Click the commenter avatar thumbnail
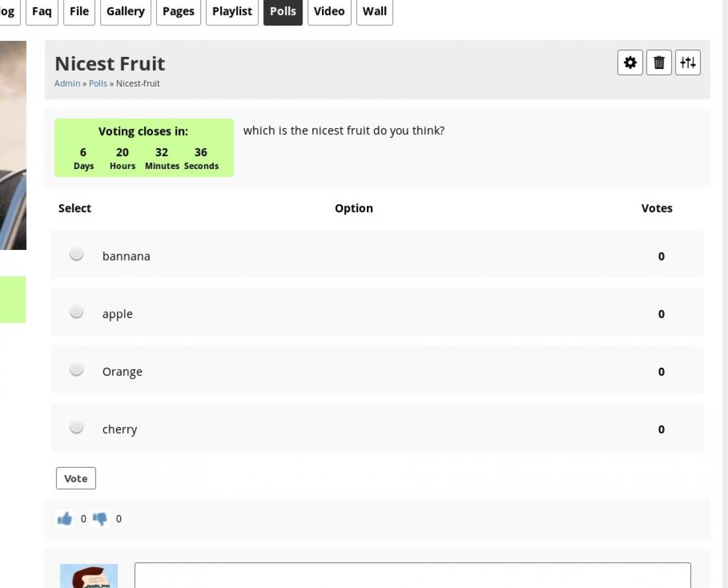The height and width of the screenshot is (588, 728). [x=89, y=576]
